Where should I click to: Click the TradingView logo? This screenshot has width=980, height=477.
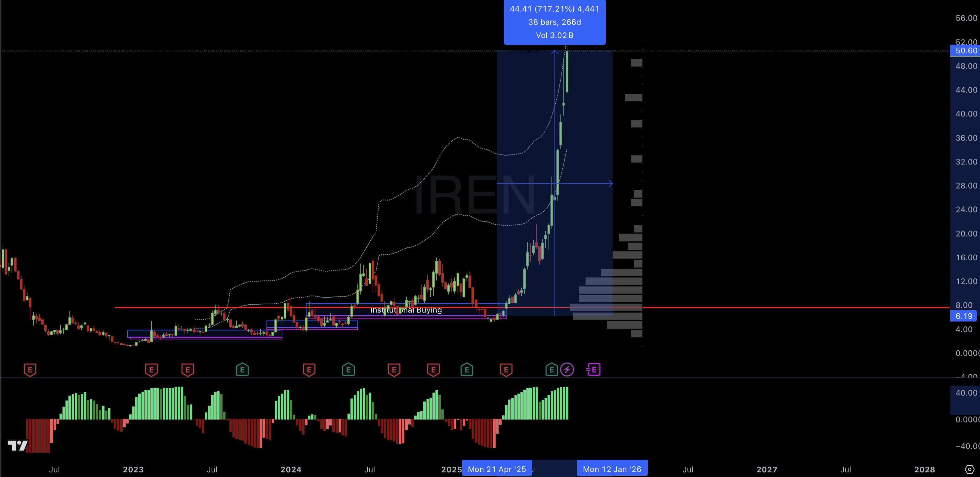point(18,445)
